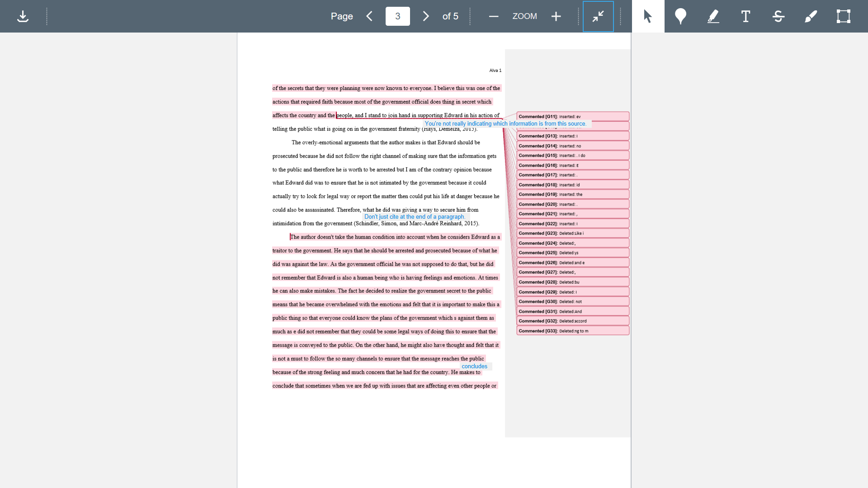Click the 'Alva 1' page header
The image size is (868, 488).
coord(495,70)
